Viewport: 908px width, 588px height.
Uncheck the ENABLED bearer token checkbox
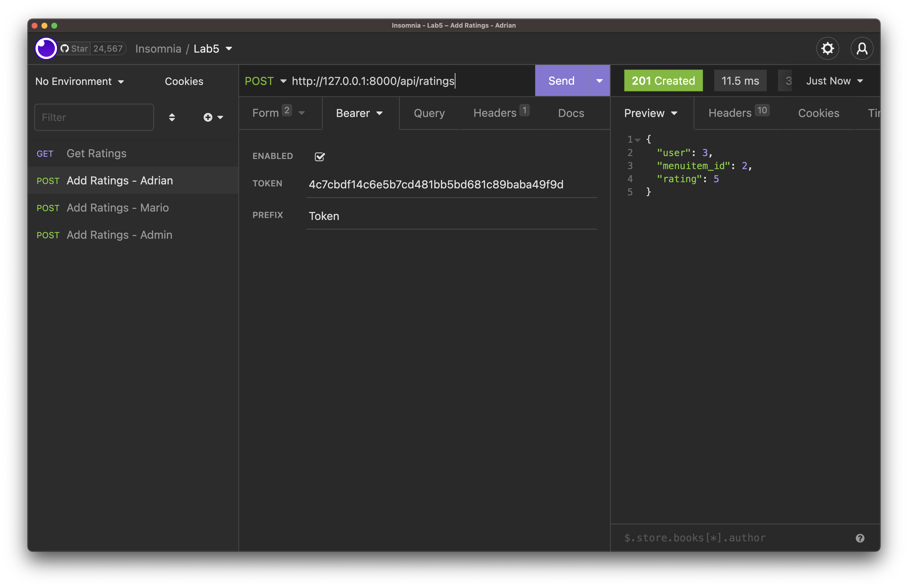tap(319, 157)
